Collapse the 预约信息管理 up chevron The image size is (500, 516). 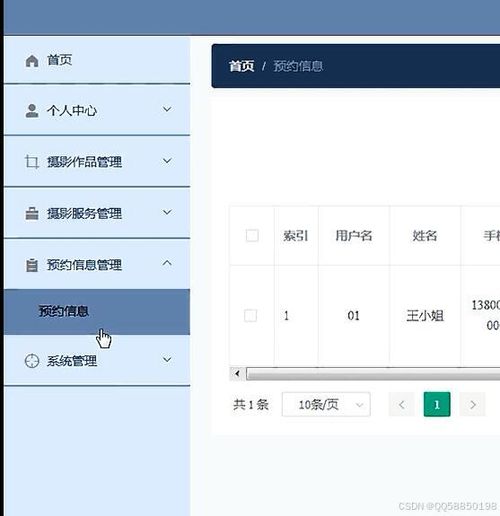pos(167,263)
